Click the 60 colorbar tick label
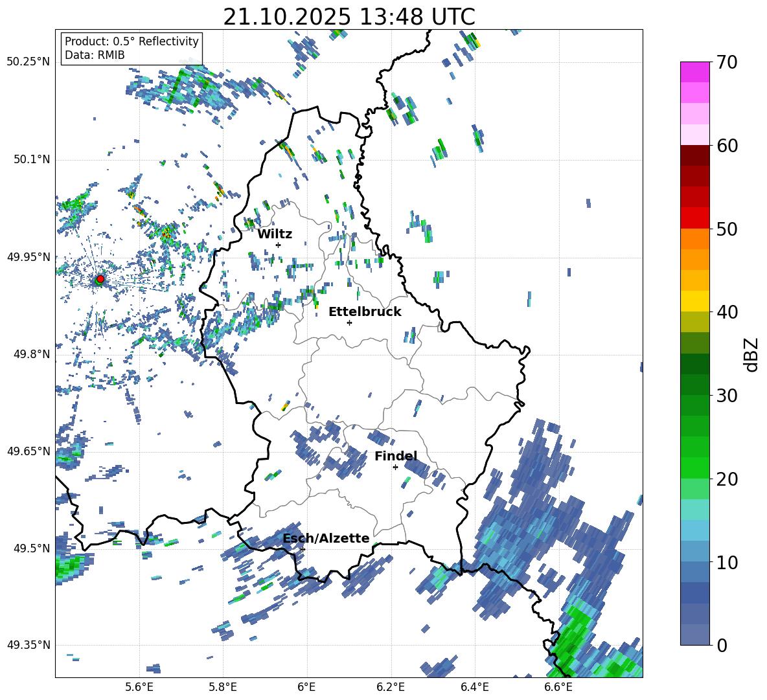 727,146
